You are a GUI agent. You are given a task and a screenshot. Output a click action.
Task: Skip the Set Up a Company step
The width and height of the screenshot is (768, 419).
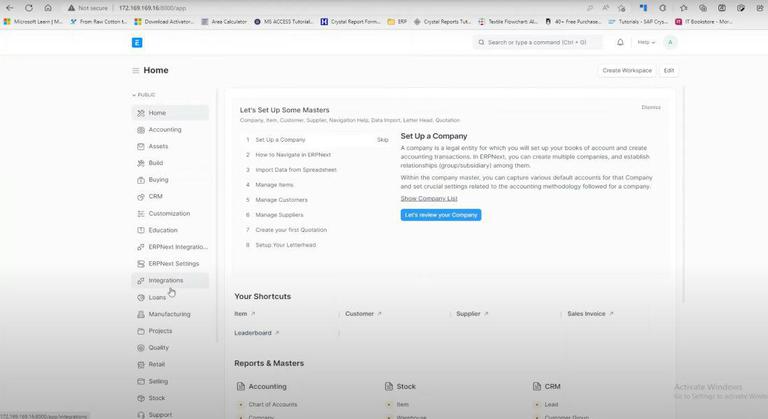pos(383,140)
